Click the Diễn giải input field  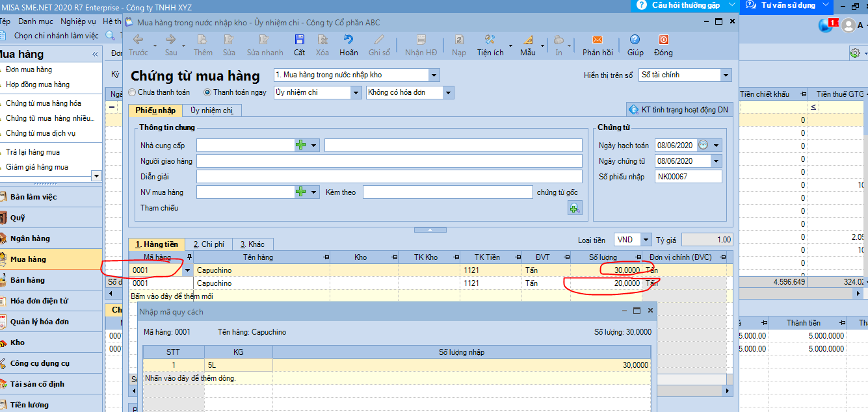coord(389,176)
